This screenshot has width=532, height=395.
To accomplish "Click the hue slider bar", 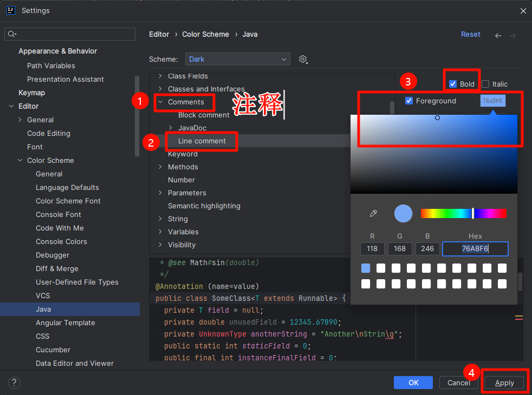I will coord(463,213).
